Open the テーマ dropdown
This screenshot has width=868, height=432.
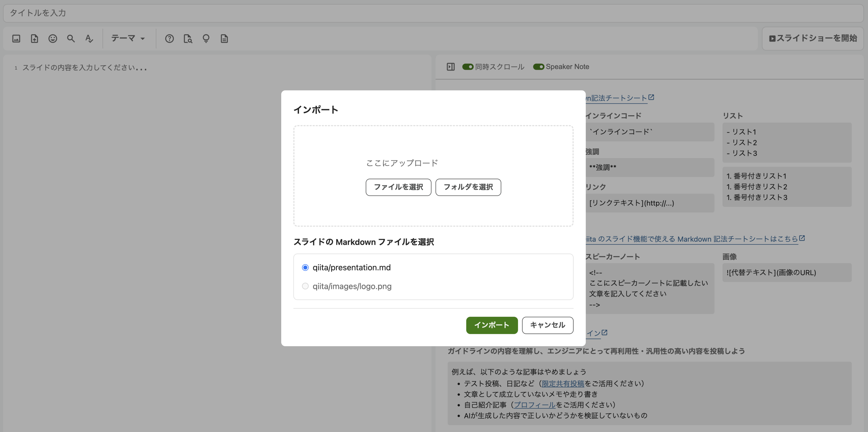tap(128, 38)
